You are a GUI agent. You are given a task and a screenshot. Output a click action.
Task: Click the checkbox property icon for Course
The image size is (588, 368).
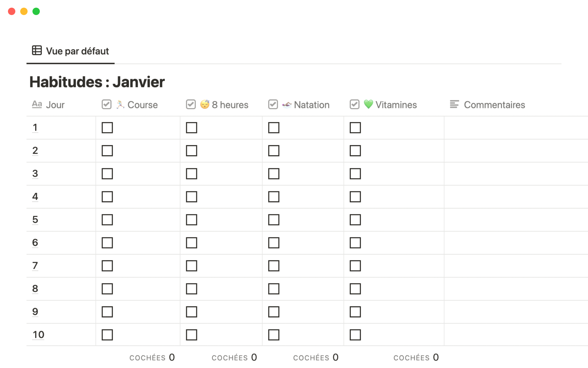click(x=107, y=105)
